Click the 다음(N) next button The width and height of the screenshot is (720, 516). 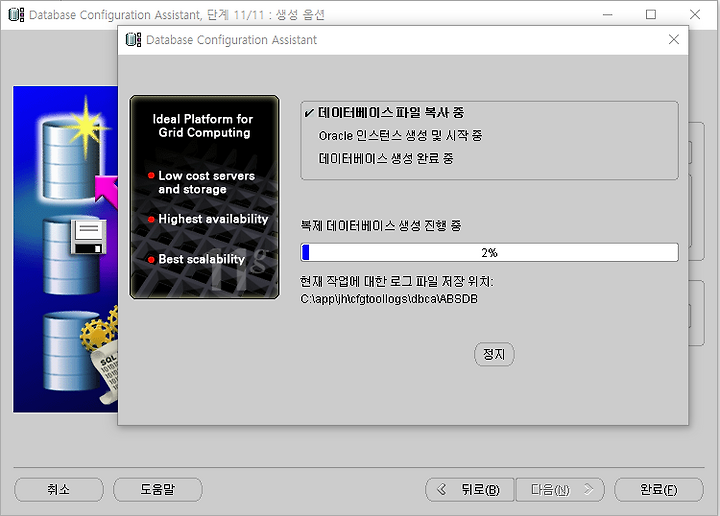coord(560,489)
